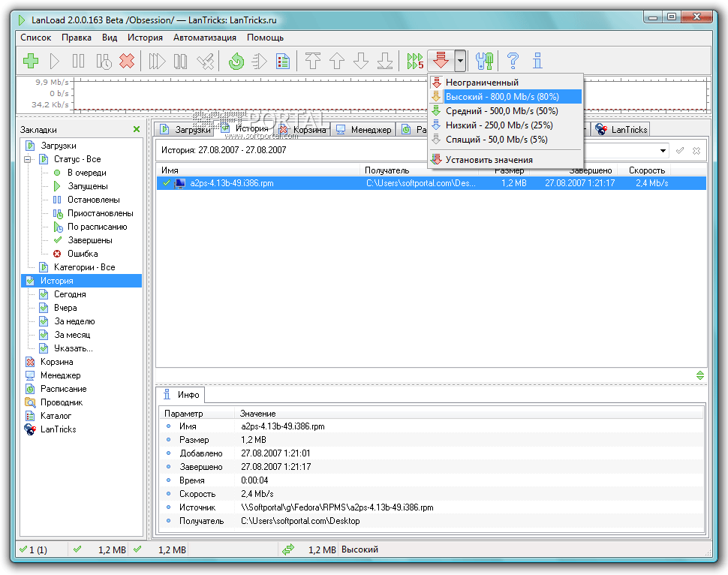Image resolution: width=728 pixels, height=575 pixels.
Task: Sort list by Имя column header
Action: coord(257,170)
